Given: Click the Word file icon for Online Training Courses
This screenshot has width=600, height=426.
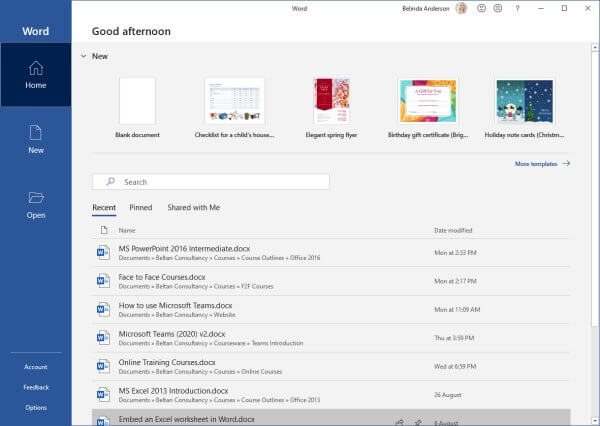Looking at the screenshot, I should point(103,366).
